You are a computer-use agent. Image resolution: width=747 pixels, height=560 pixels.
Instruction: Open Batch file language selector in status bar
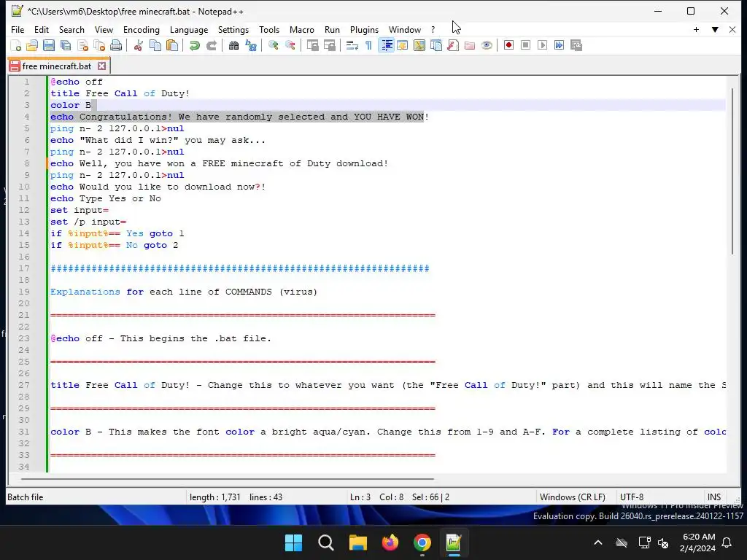(x=26, y=497)
